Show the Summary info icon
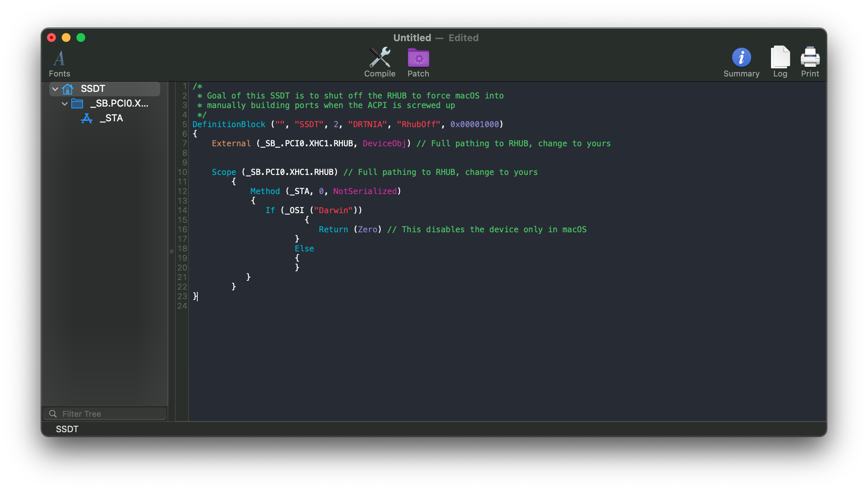 [x=741, y=58]
